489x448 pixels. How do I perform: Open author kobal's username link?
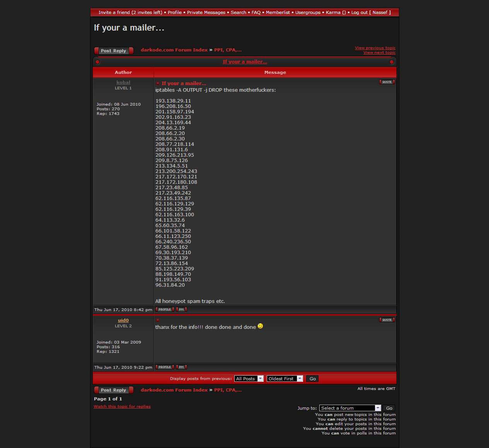pyautogui.click(x=123, y=82)
